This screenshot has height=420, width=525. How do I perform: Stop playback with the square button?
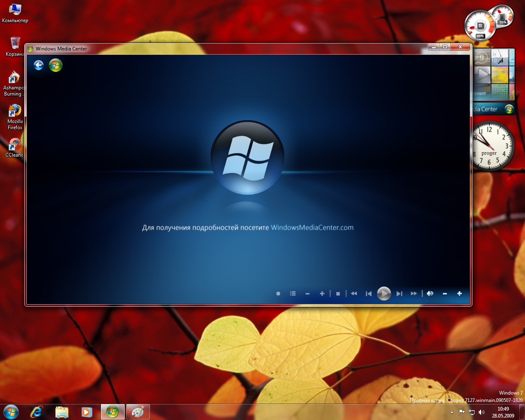(x=338, y=294)
